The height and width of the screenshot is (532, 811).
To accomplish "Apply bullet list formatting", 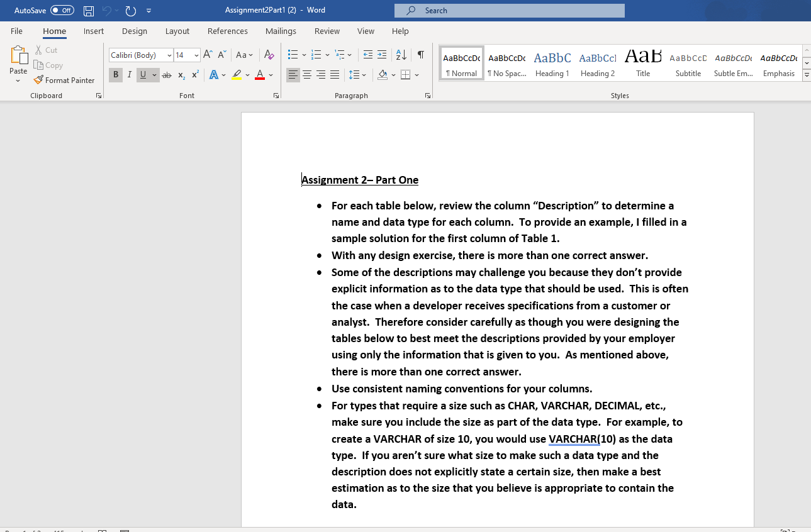I will (x=293, y=55).
